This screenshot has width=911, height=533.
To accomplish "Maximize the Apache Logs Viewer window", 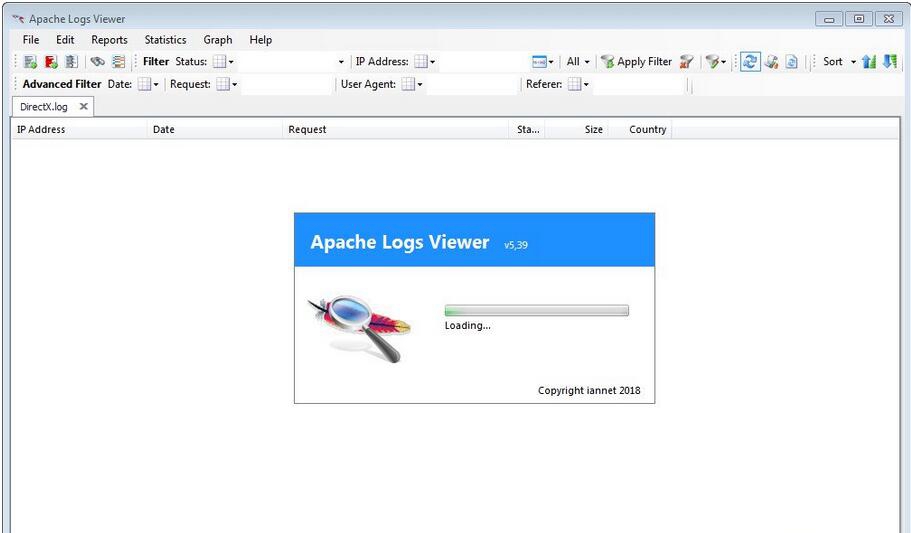I will point(859,19).
